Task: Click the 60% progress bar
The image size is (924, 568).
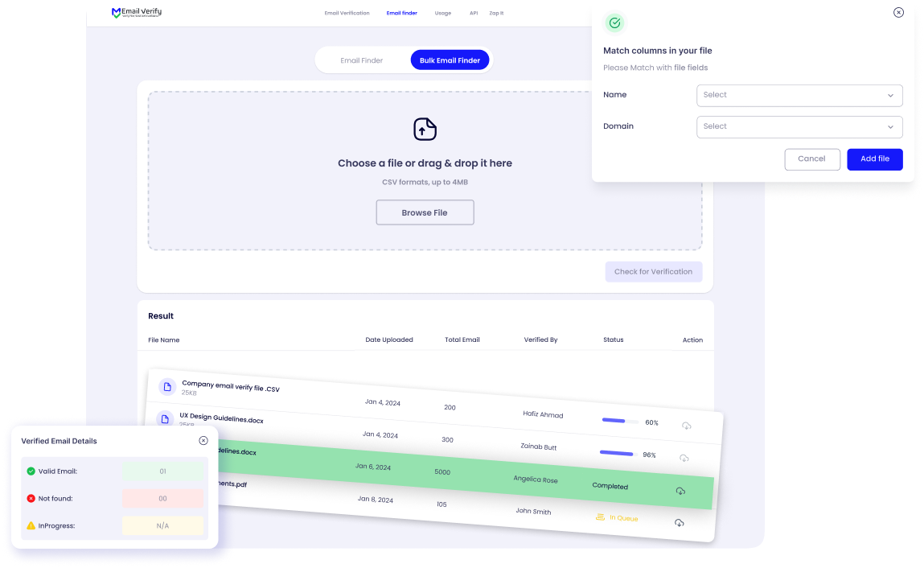Action: coord(620,421)
